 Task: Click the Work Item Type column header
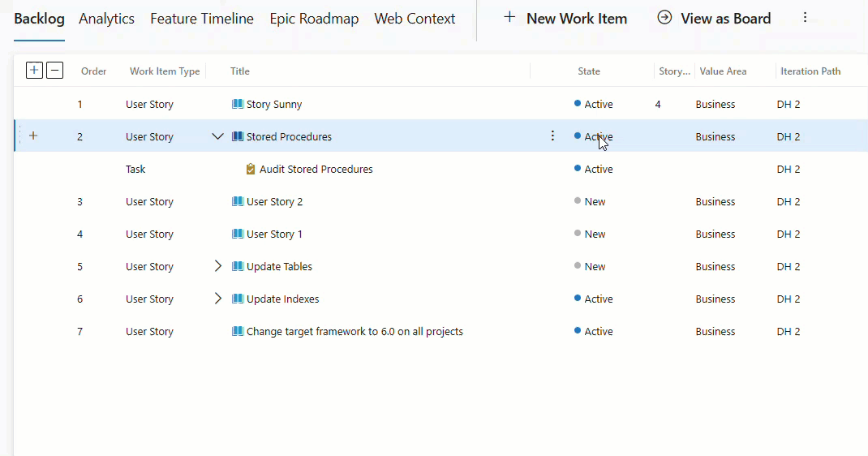[165, 71]
